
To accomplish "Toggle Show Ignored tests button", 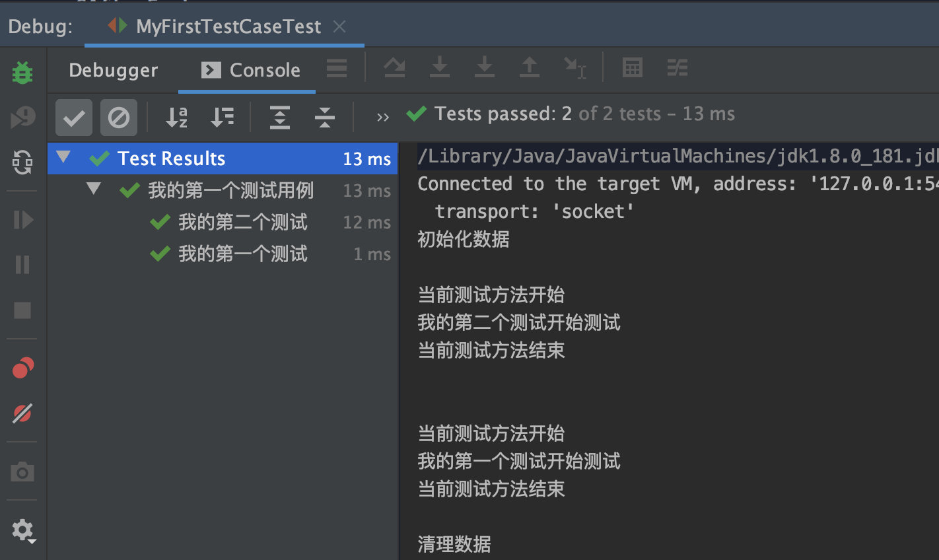I will [x=119, y=118].
